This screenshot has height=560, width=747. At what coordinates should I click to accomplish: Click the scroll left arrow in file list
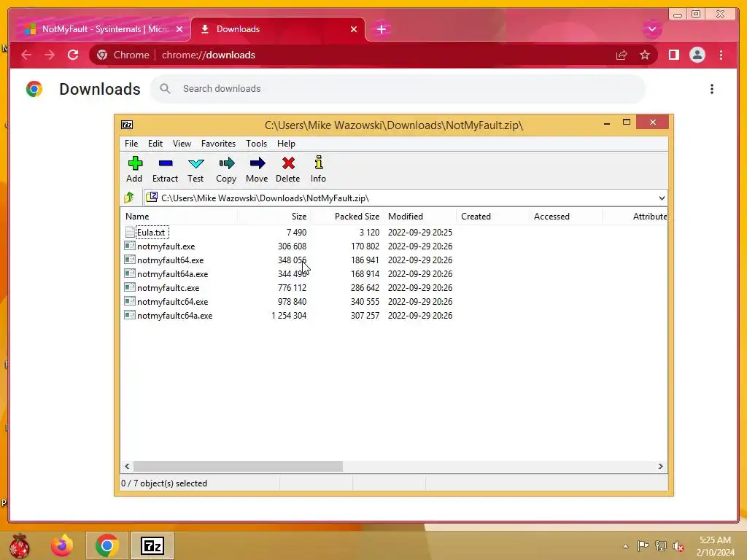point(127,466)
